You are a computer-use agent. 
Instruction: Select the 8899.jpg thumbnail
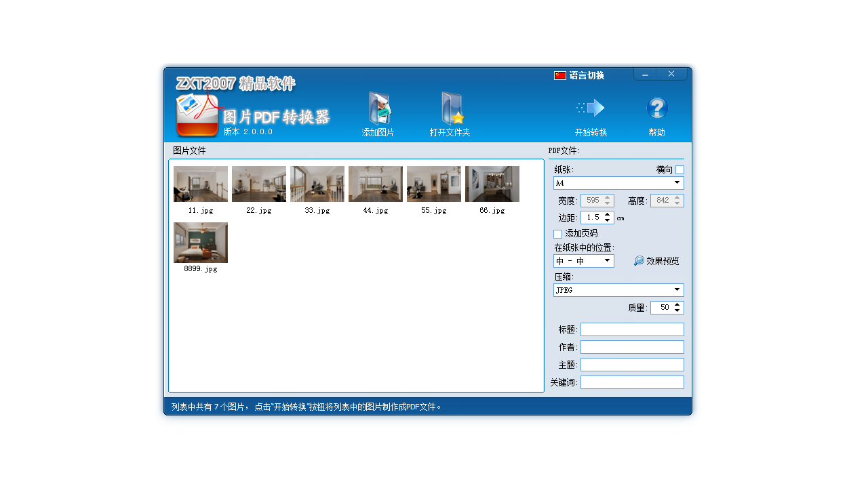pyautogui.click(x=200, y=242)
